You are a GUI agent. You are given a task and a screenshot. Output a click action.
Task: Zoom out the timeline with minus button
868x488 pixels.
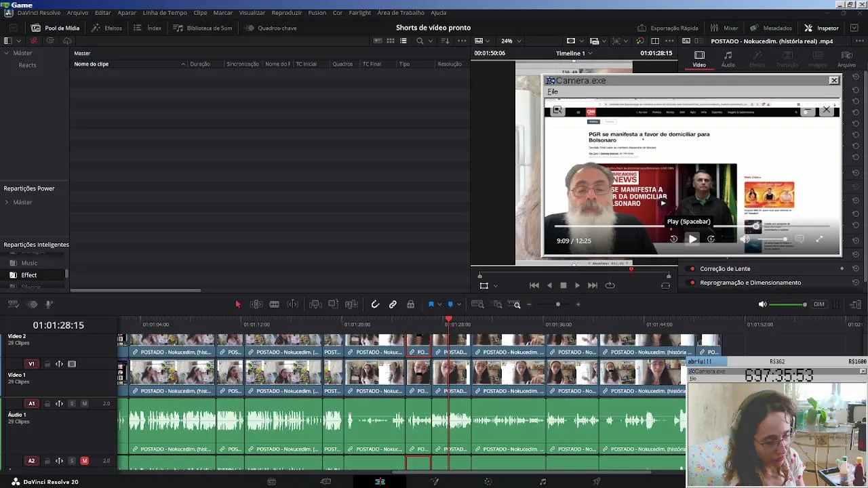(x=529, y=304)
